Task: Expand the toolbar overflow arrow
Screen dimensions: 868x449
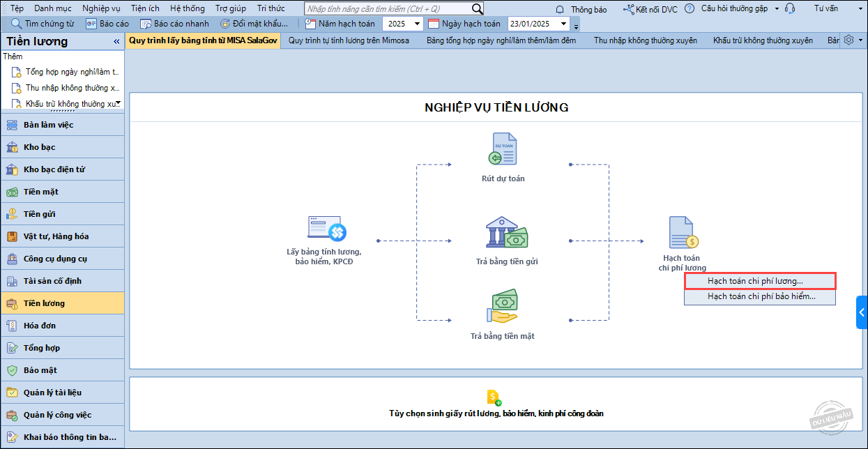Action: click(x=576, y=26)
